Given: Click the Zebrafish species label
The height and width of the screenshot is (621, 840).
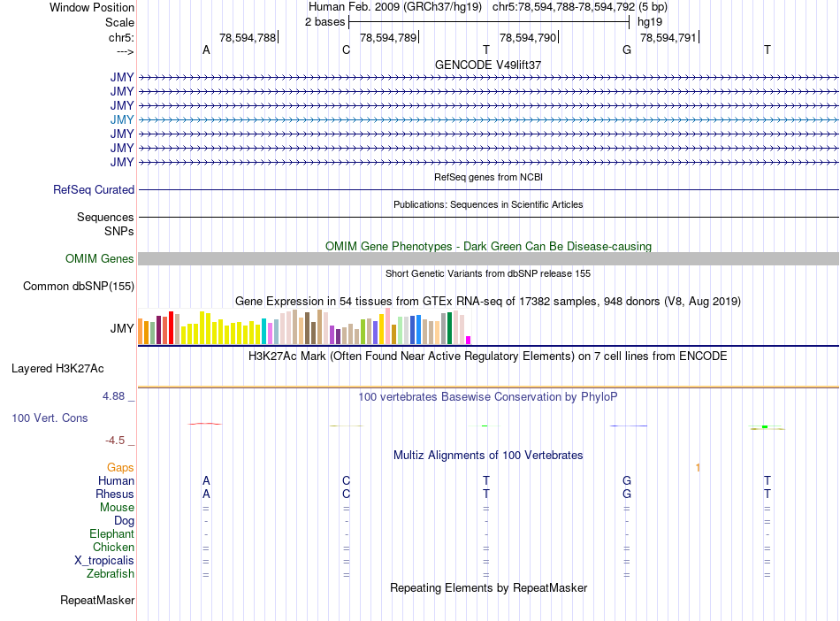Looking at the screenshot, I should click(x=111, y=573).
